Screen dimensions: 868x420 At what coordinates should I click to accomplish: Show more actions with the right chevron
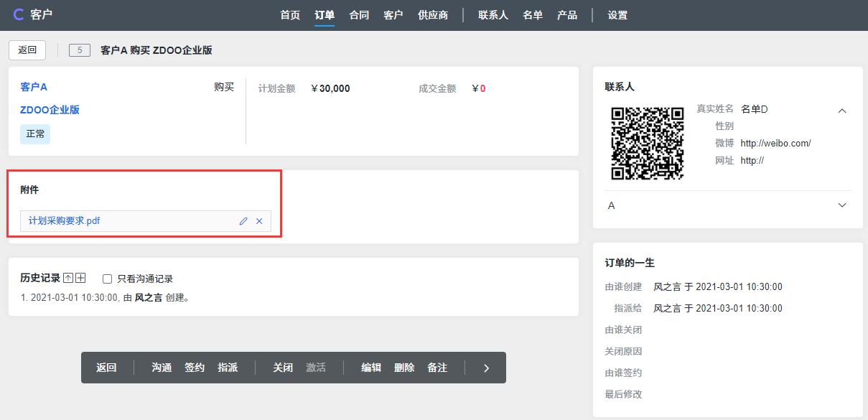click(x=486, y=368)
